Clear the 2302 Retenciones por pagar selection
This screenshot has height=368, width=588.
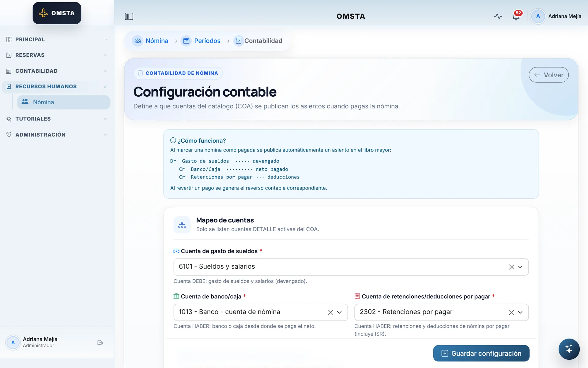[x=511, y=312]
